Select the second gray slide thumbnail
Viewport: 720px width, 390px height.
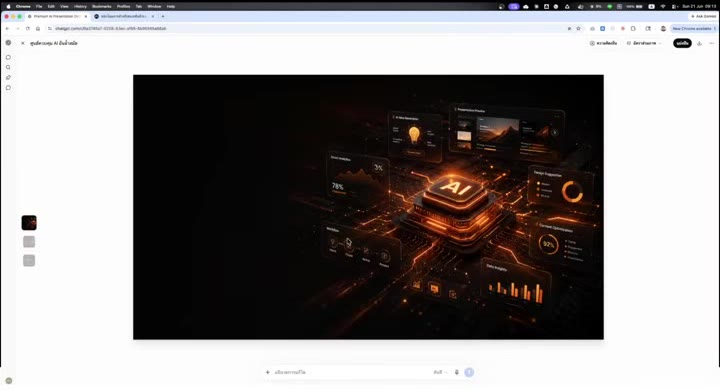[x=29, y=242]
